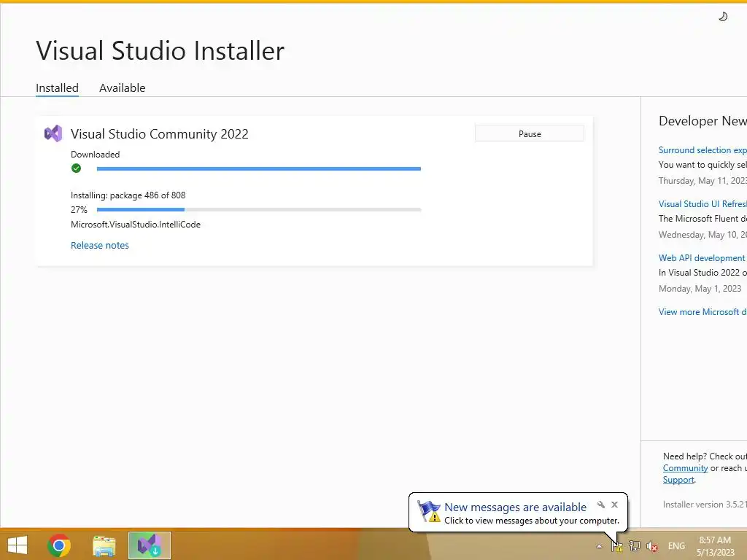Open the Developer Community help link
747x560 pixels.
click(x=685, y=468)
